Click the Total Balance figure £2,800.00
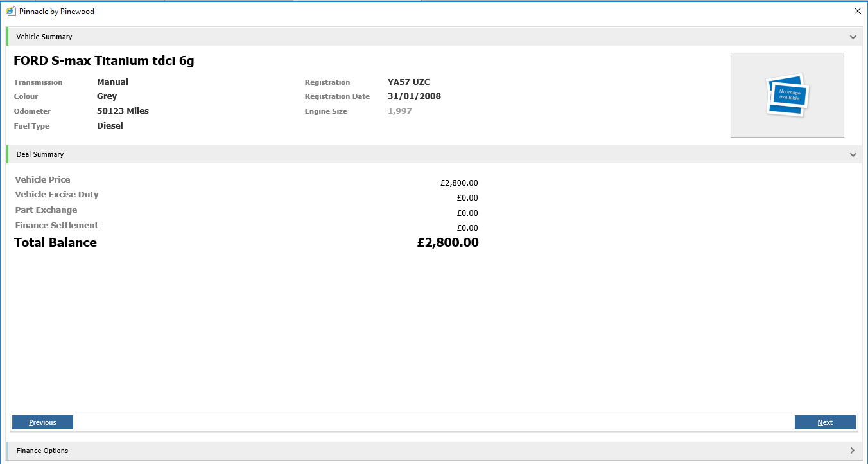868x464 pixels. (448, 242)
